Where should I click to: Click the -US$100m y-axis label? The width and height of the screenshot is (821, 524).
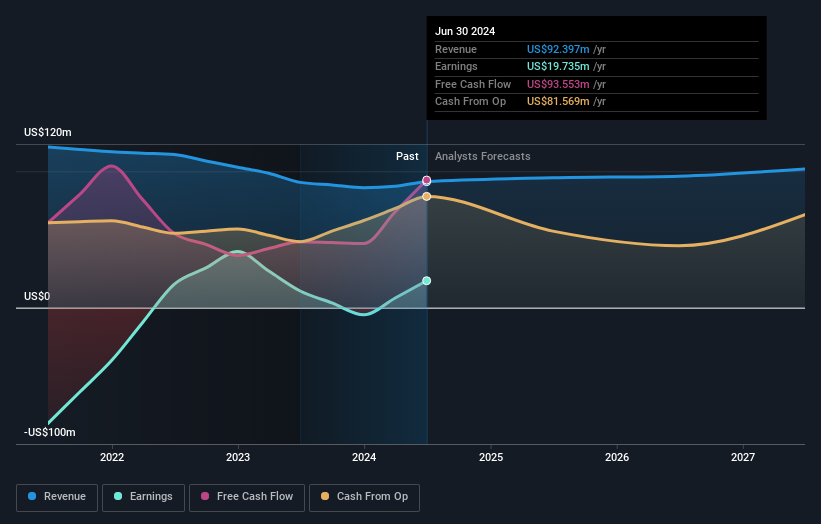50,432
